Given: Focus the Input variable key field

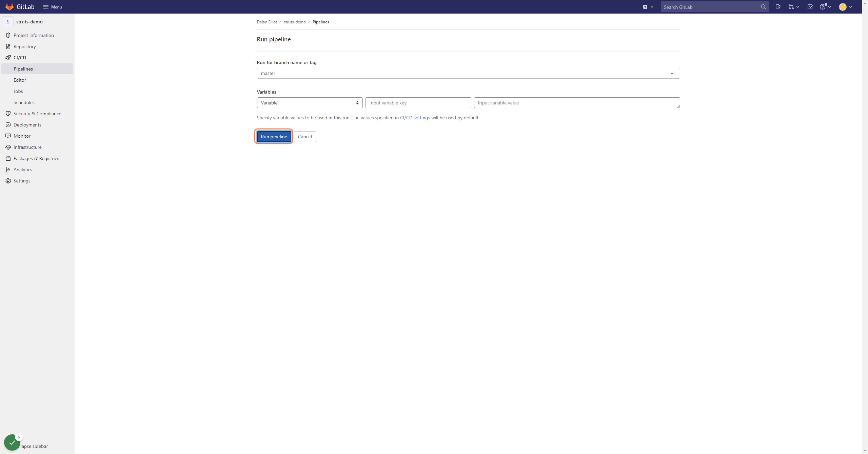Looking at the screenshot, I should (x=418, y=103).
